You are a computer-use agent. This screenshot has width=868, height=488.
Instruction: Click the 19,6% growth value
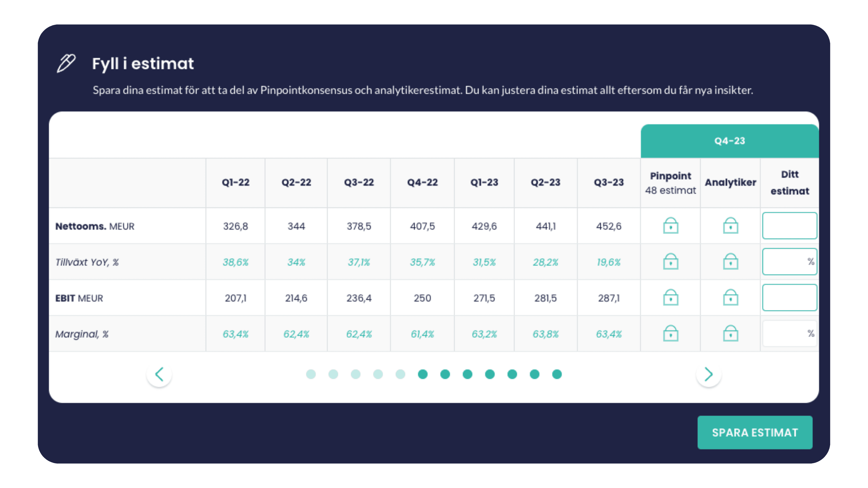609,262
